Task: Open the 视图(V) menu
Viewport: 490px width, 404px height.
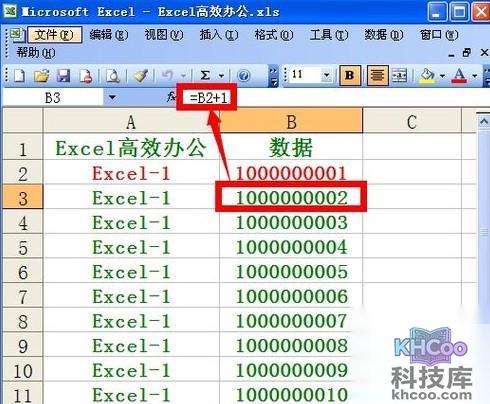Action: [x=164, y=35]
